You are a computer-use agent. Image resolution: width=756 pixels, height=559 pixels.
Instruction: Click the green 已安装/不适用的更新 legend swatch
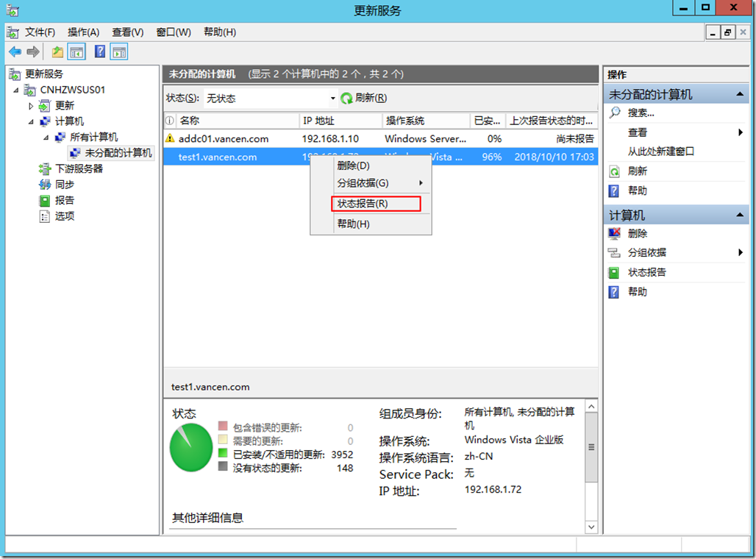click(x=223, y=453)
